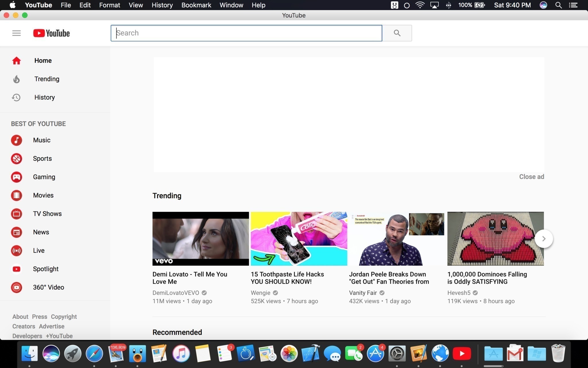Play 1,000,000 Dominoes Falling thumbnail
The height and width of the screenshot is (368, 588).
pyautogui.click(x=496, y=239)
